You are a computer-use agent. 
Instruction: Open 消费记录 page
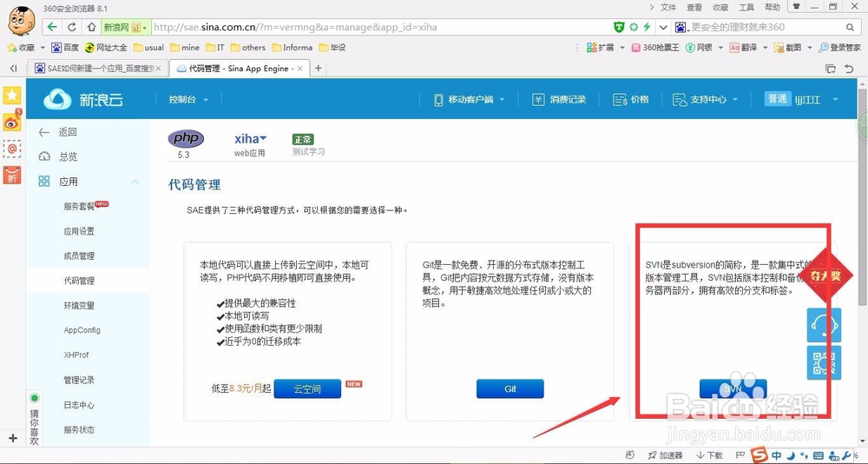coord(558,100)
